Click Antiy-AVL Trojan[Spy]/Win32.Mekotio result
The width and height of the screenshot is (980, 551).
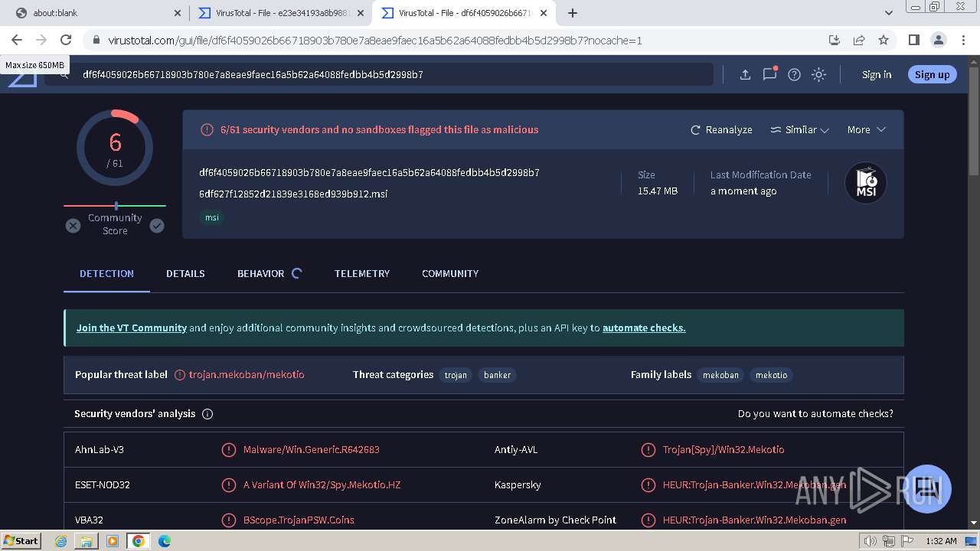coord(724,450)
